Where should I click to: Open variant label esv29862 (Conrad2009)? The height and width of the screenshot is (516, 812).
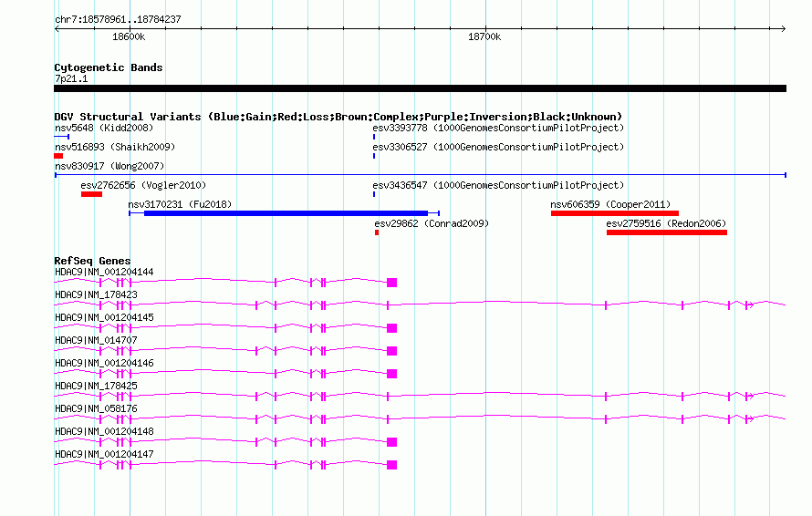coord(432,223)
